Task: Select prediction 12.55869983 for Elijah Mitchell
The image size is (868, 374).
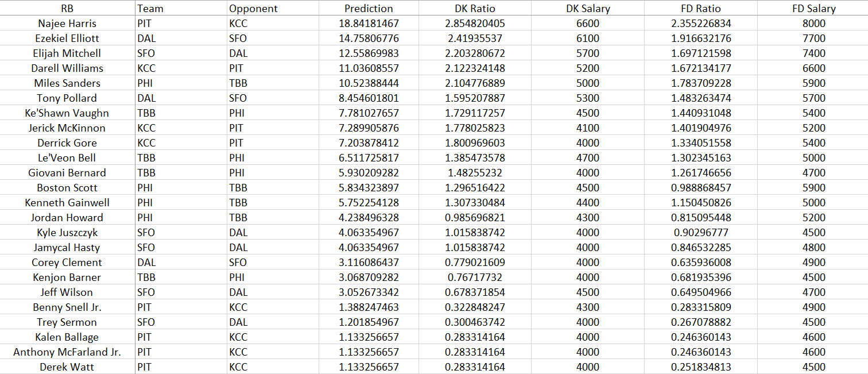Action: click(x=369, y=53)
